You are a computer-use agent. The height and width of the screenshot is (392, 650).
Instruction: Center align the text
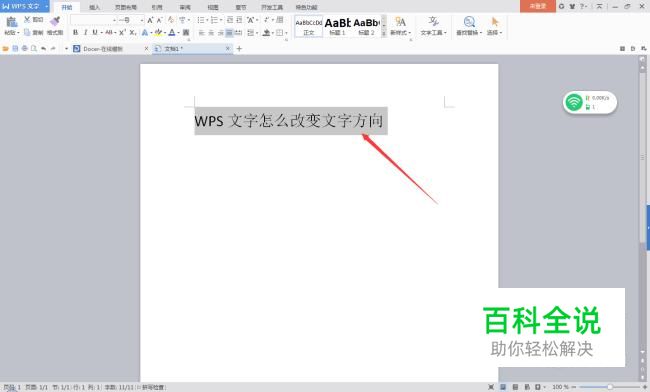point(211,32)
